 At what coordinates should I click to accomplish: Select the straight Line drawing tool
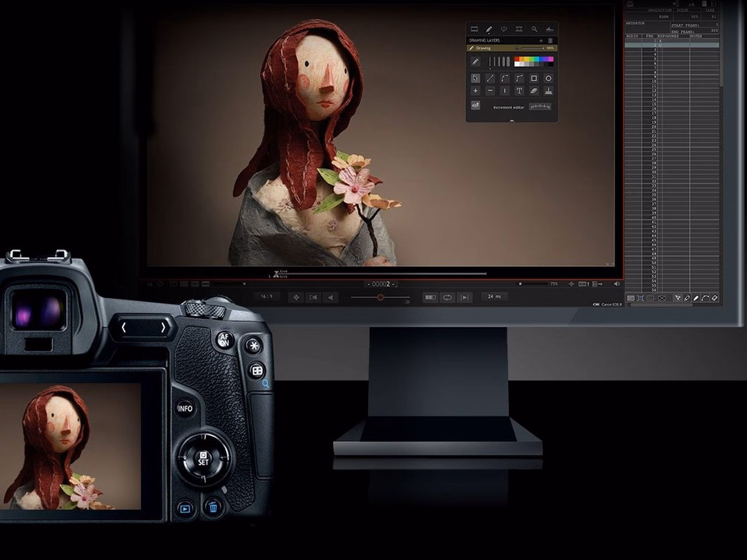(489, 78)
